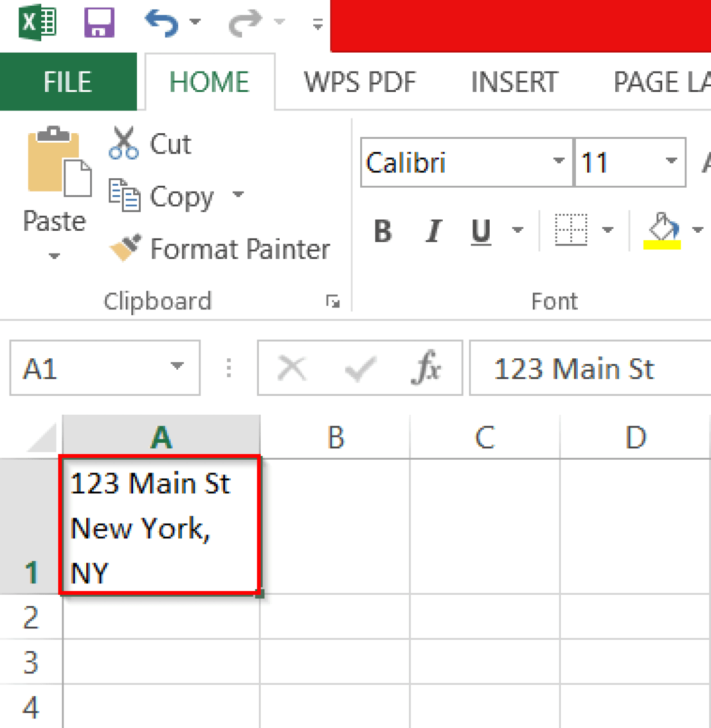Expand the borders options dropdown
The width and height of the screenshot is (711, 728).
click(x=608, y=230)
